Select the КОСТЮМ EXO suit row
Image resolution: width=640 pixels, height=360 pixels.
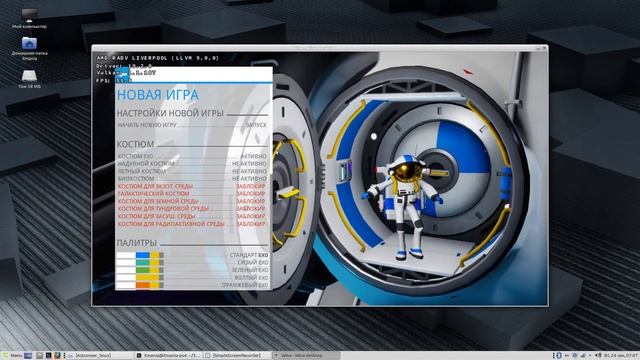(x=192, y=156)
